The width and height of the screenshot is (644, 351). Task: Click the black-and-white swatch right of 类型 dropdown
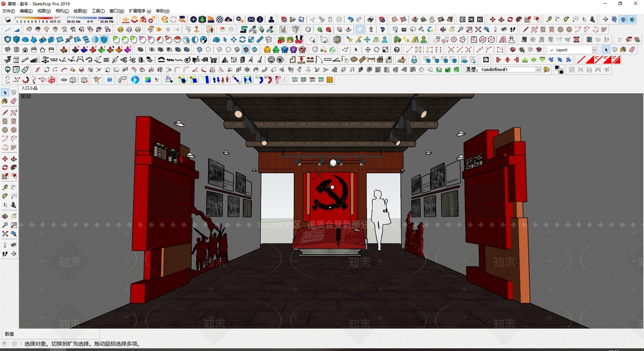pos(559,70)
